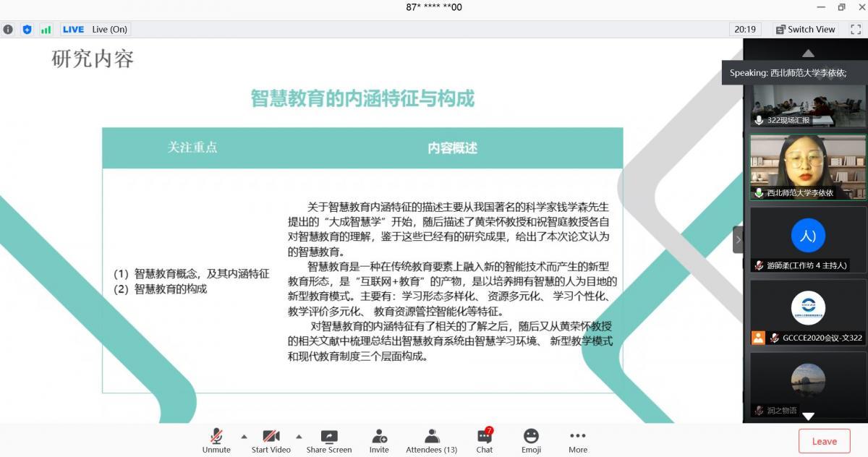Click the green network signal icon
The height and width of the screenshot is (457, 868).
(46, 30)
